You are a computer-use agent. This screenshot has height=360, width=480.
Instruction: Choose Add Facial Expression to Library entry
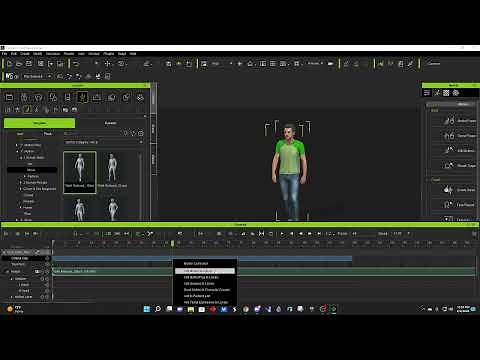205,302
